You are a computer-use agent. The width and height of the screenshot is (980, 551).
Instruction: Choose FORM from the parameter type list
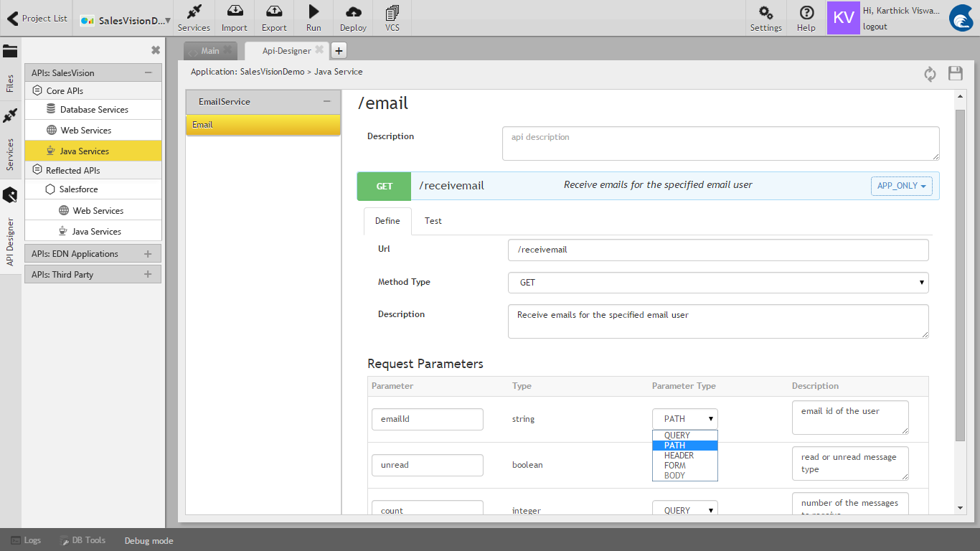click(684, 466)
